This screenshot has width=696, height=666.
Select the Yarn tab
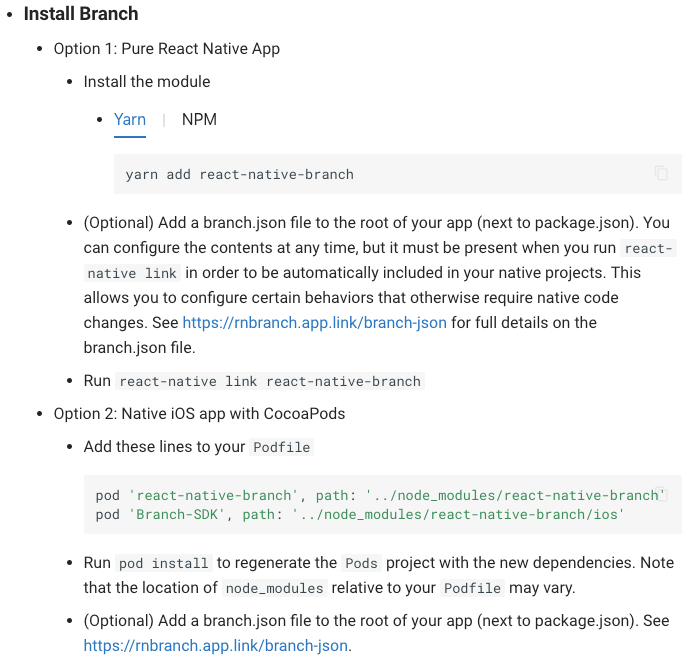130,119
